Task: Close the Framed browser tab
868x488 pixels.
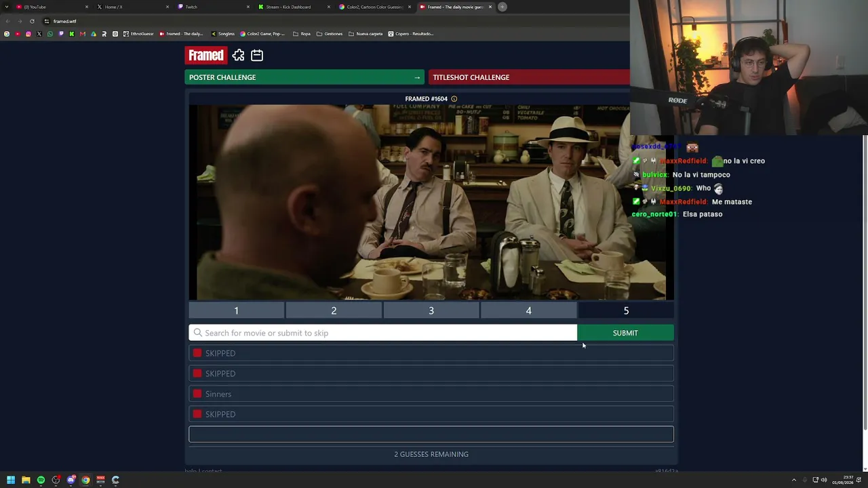Action: click(490, 7)
